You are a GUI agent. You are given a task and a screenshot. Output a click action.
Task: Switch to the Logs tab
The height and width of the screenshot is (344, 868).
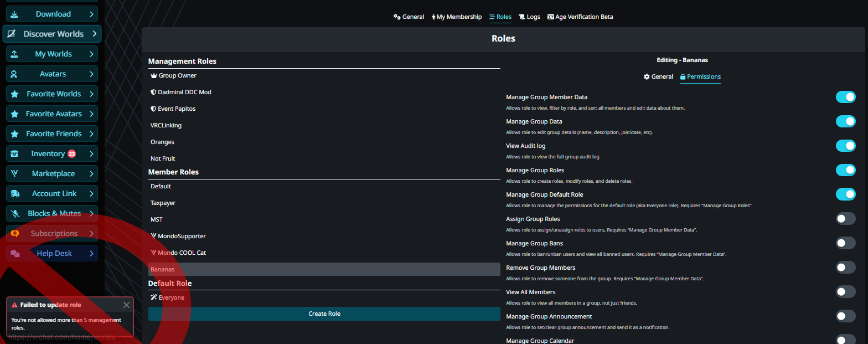coord(529,17)
